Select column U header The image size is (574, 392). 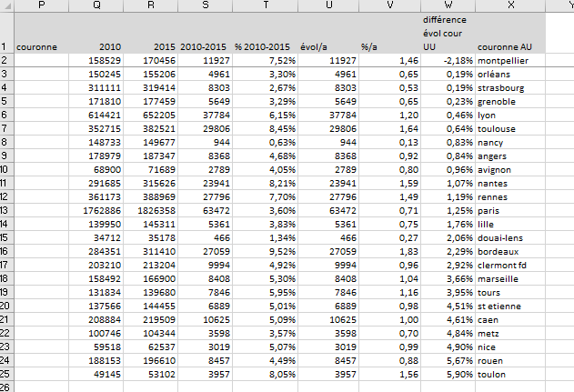(328, 5)
